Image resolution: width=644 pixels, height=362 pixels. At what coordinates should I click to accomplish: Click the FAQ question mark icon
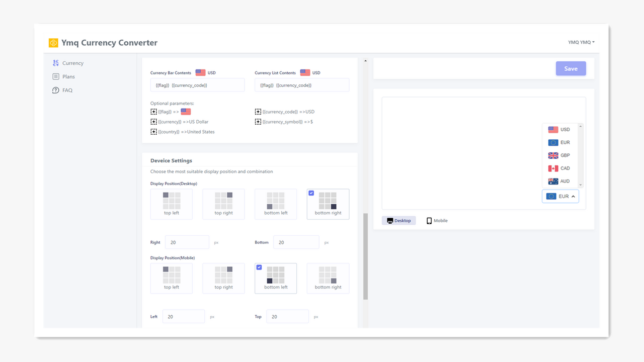pos(56,90)
